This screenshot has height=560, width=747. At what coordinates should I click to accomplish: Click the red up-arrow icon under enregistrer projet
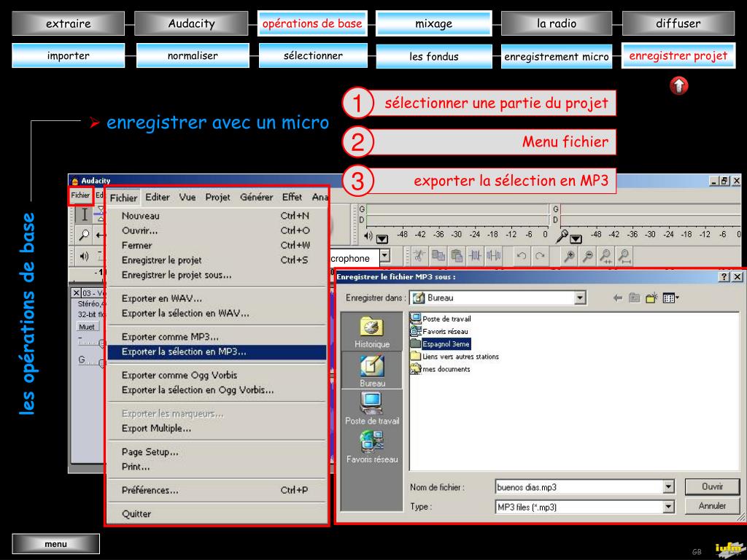(x=679, y=86)
